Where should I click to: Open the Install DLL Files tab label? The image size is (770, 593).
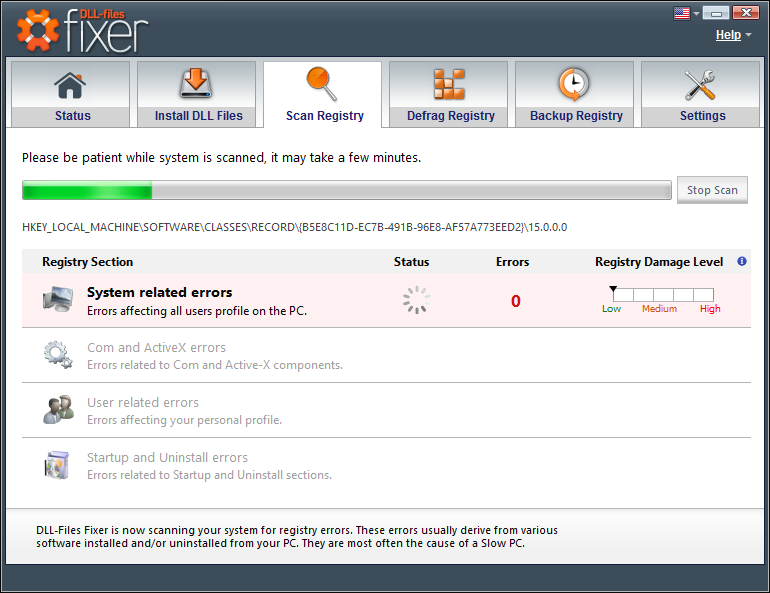point(198,116)
